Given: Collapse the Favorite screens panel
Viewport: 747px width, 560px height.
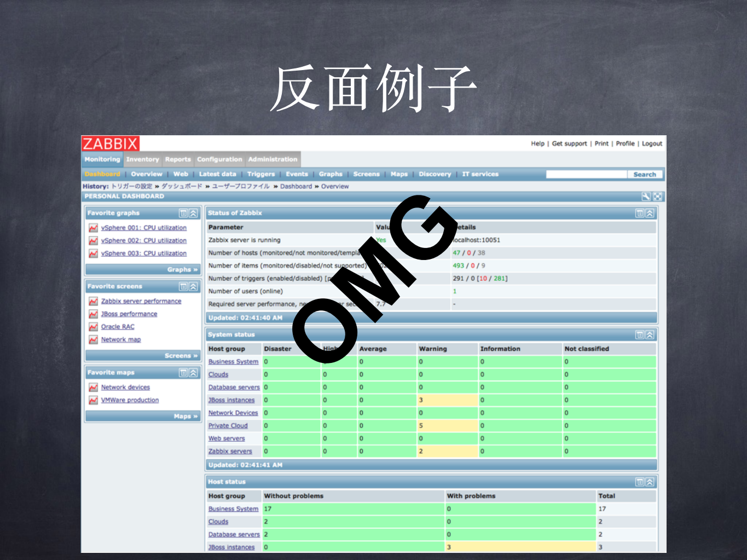Looking at the screenshot, I should (193, 286).
